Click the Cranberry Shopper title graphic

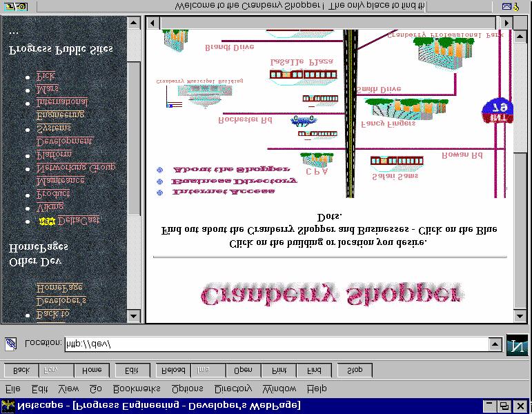pos(332,295)
